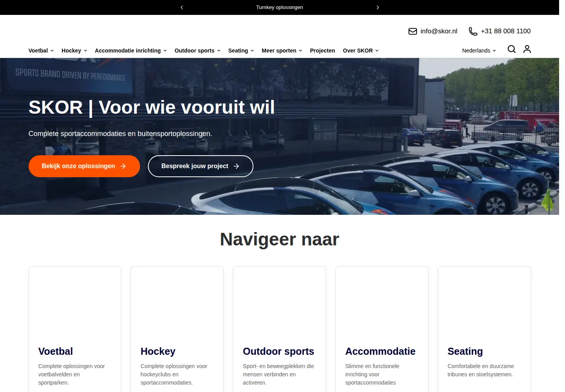Expand the Hockey menu
Image resolution: width=565 pixels, height=392 pixels.
(x=75, y=51)
